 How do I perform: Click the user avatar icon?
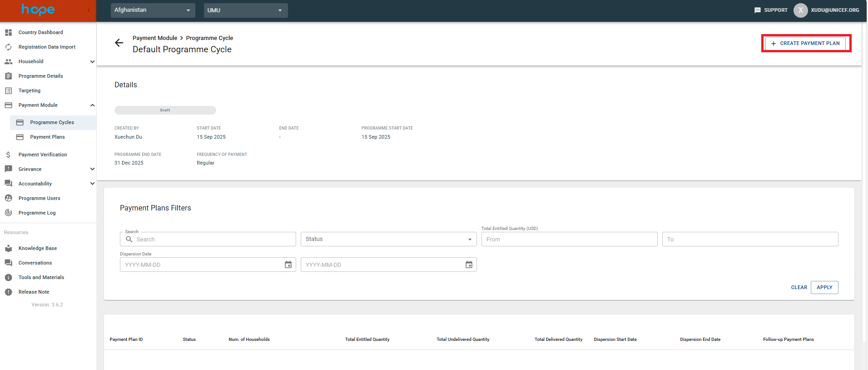click(x=800, y=10)
